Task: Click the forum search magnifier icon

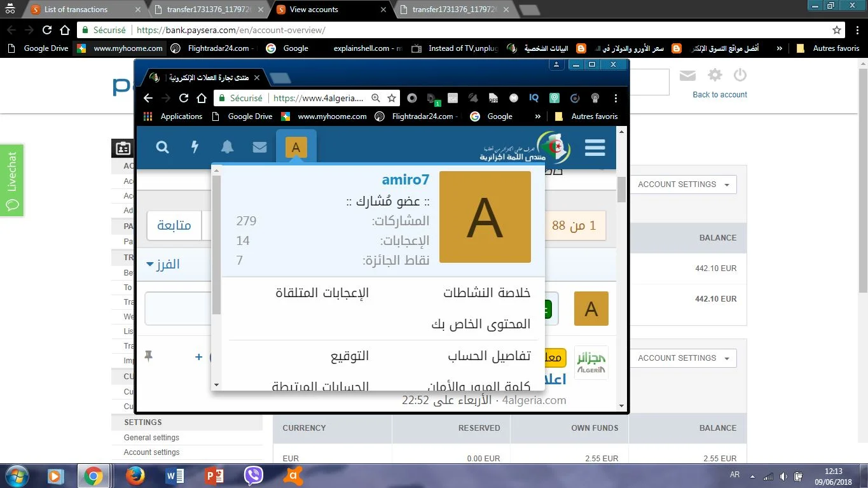Action: click(163, 148)
